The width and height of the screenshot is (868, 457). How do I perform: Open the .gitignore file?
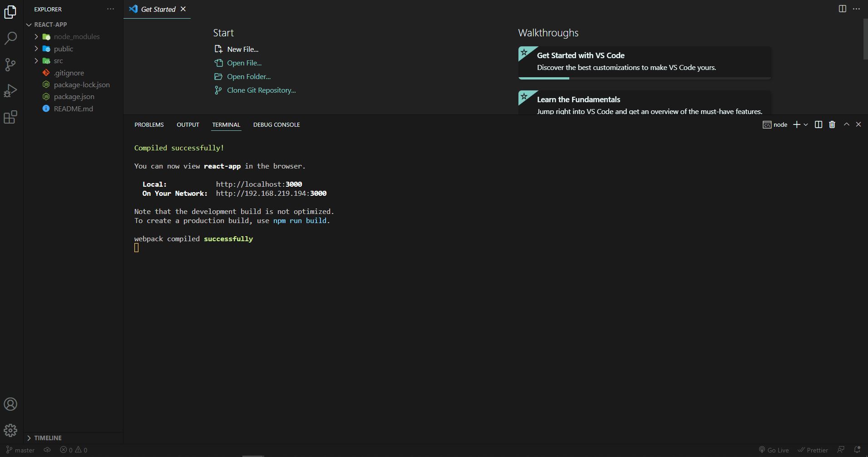(x=73, y=73)
